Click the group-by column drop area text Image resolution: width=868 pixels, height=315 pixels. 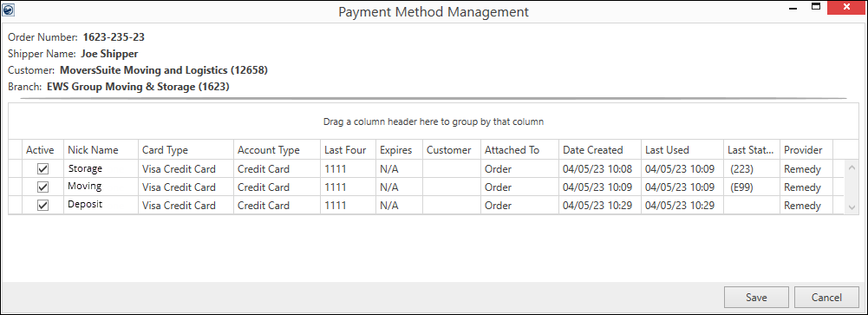click(434, 121)
